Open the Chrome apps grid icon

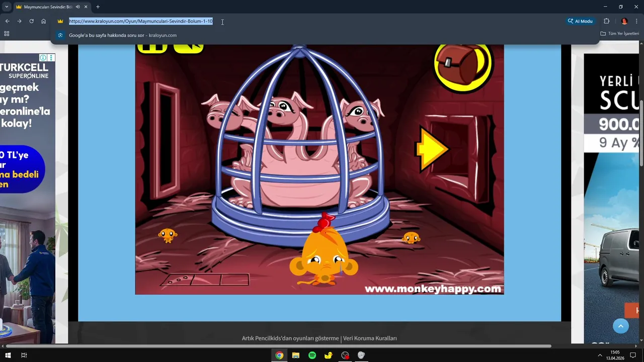pos(7,34)
